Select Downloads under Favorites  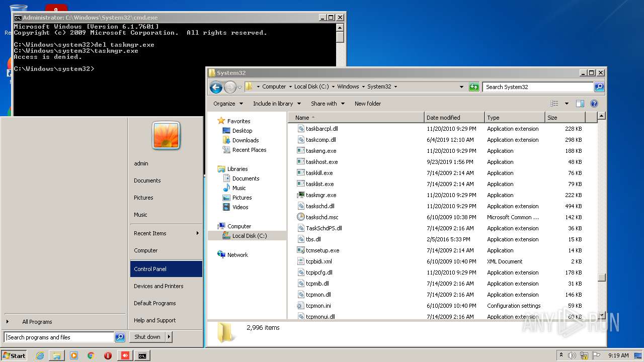coord(246,140)
